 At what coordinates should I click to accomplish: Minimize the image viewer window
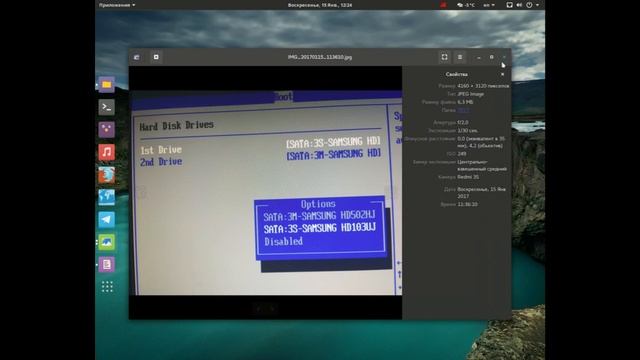coord(479,58)
